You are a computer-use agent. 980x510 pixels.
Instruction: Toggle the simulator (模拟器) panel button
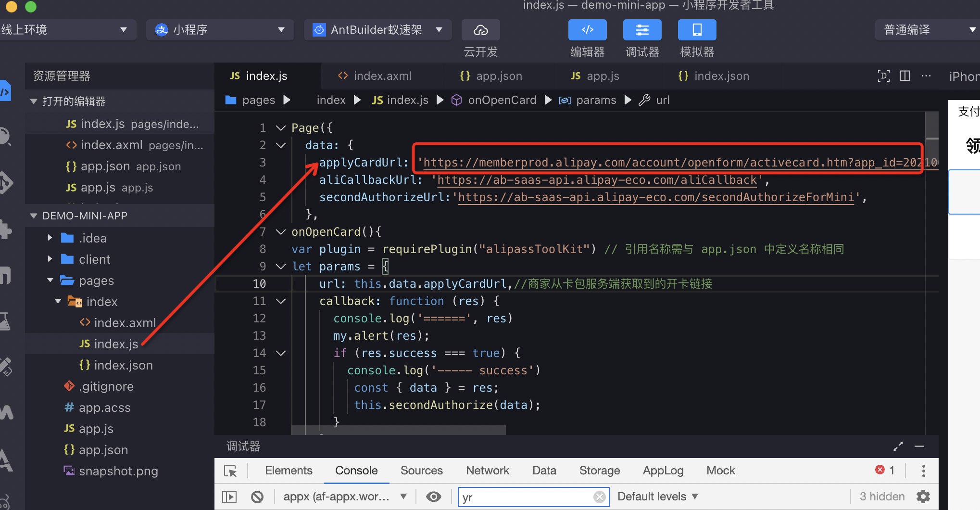(697, 30)
